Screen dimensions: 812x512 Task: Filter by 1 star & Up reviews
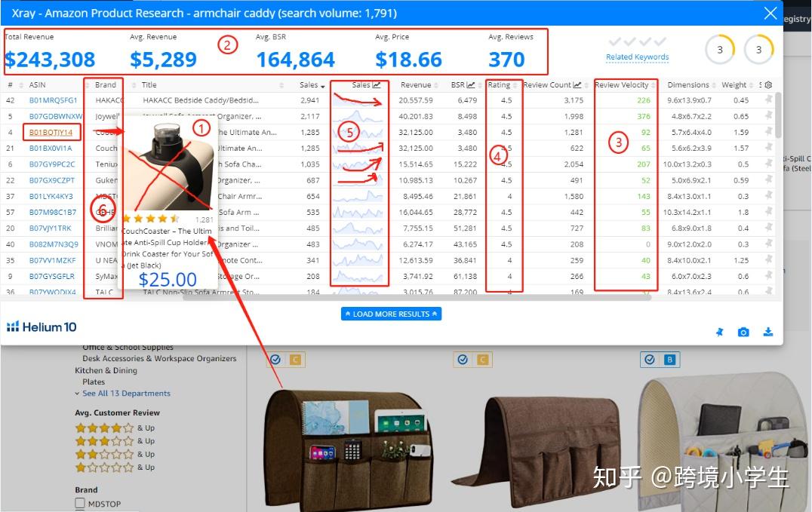coord(115,468)
